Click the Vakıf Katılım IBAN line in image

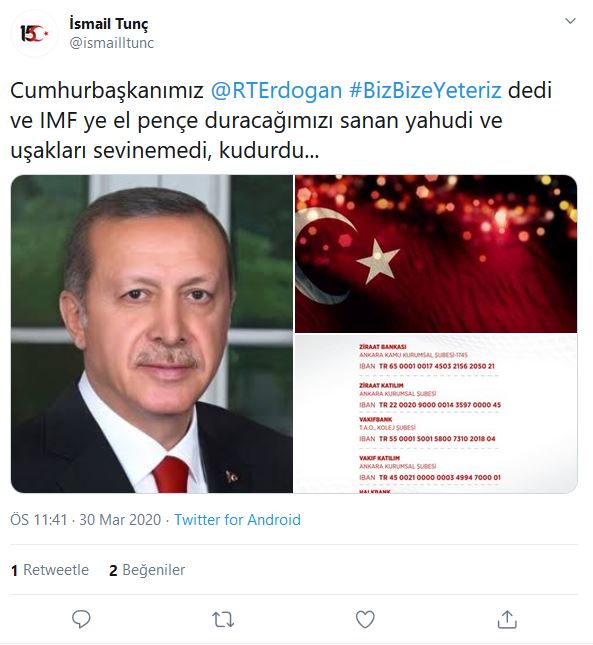click(430, 478)
